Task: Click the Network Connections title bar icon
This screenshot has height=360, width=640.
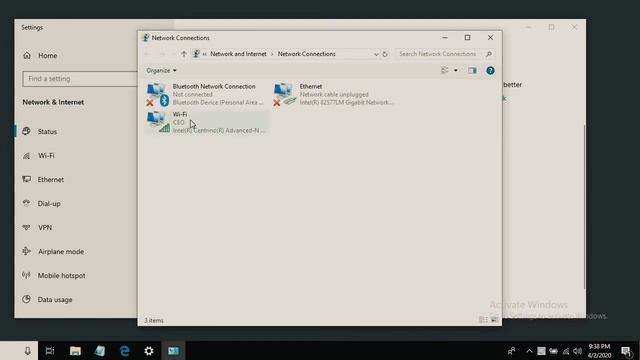Action: click(146, 38)
